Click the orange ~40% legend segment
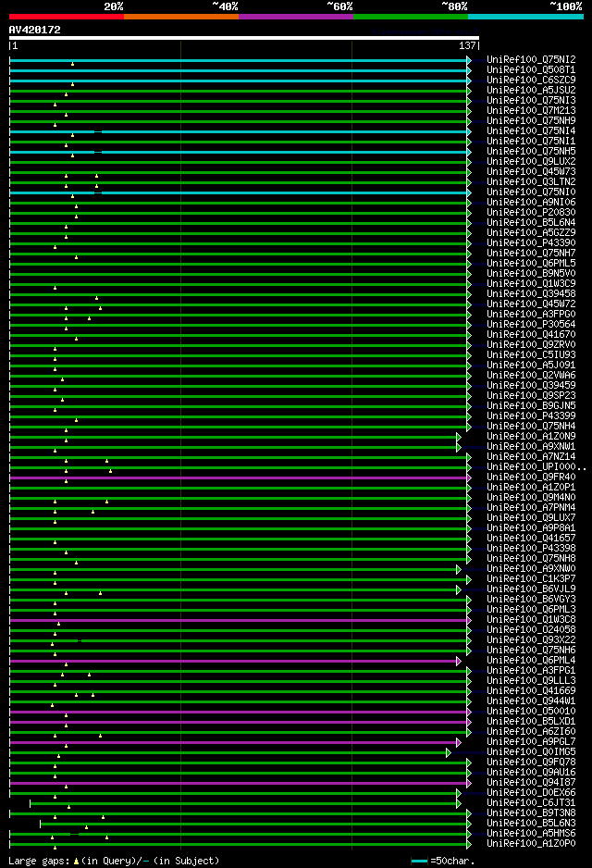The image size is (592, 868). pos(181,17)
